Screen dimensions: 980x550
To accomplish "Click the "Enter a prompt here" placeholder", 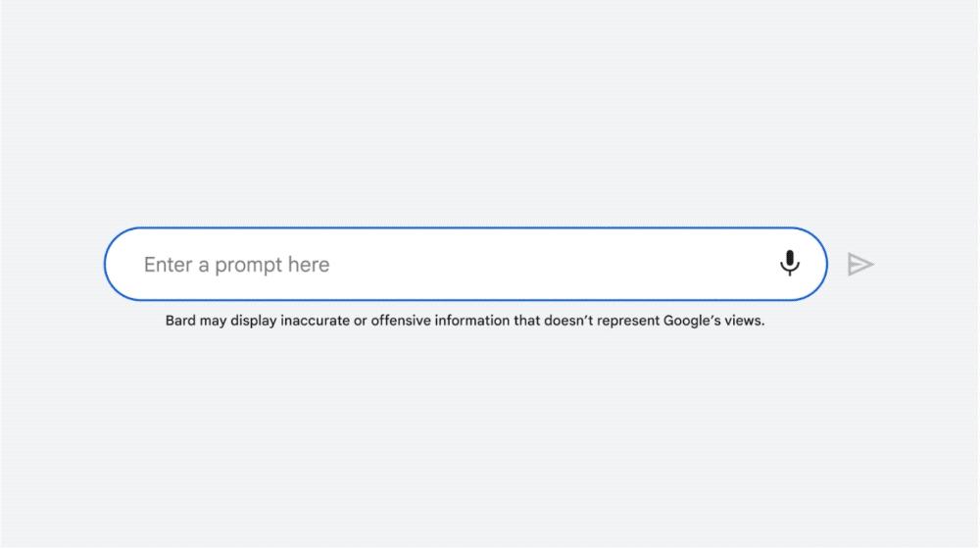I will tap(236, 265).
